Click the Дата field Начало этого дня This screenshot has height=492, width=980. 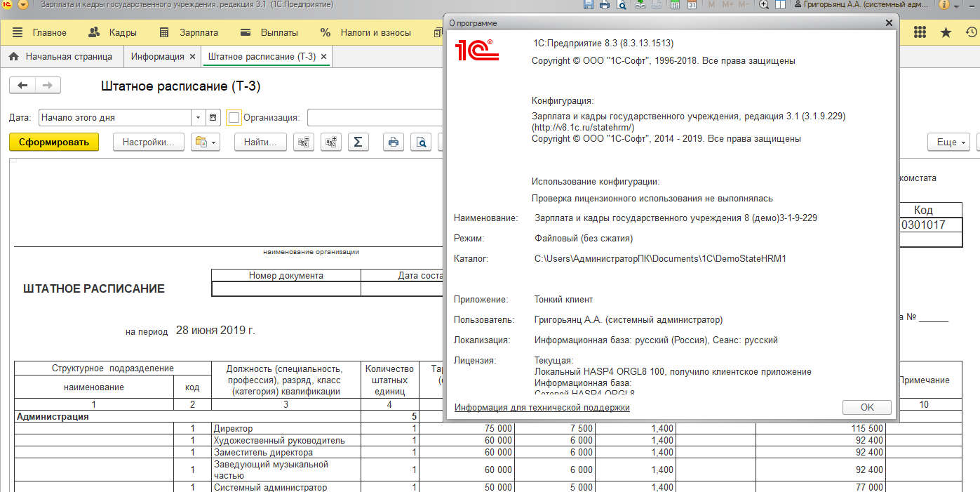(x=115, y=118)
